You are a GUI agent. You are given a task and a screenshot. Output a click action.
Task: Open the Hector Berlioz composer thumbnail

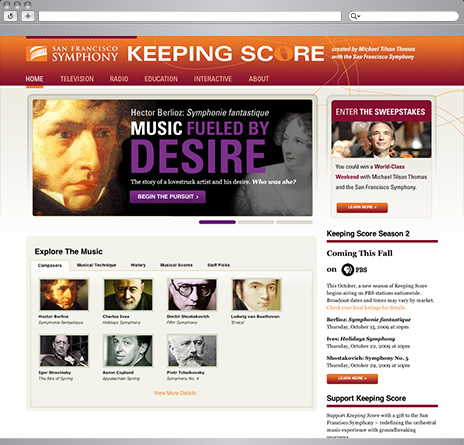(64, 295)
